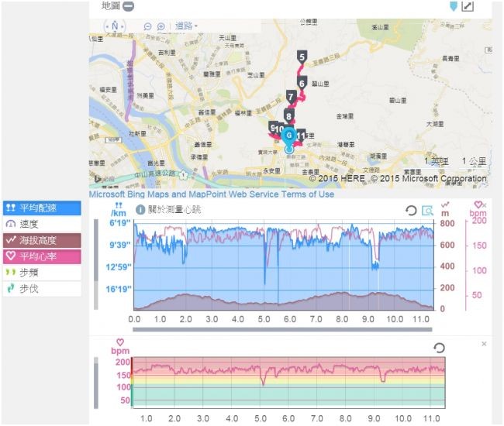Toggle 速度 chart overlay
This screenshot has height=426, width=504.
pyautogui.click(x=42, y=224)
